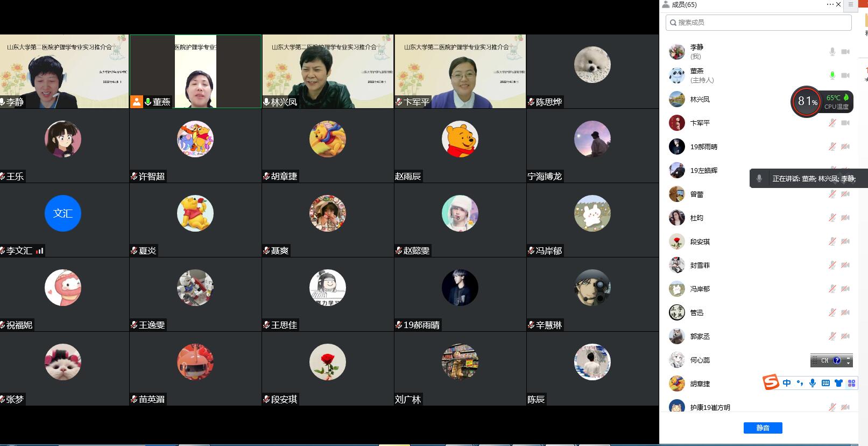Select 董燕's active speaker video tile
This screenshot has height=446, width=868.
[x=195, y=71]
